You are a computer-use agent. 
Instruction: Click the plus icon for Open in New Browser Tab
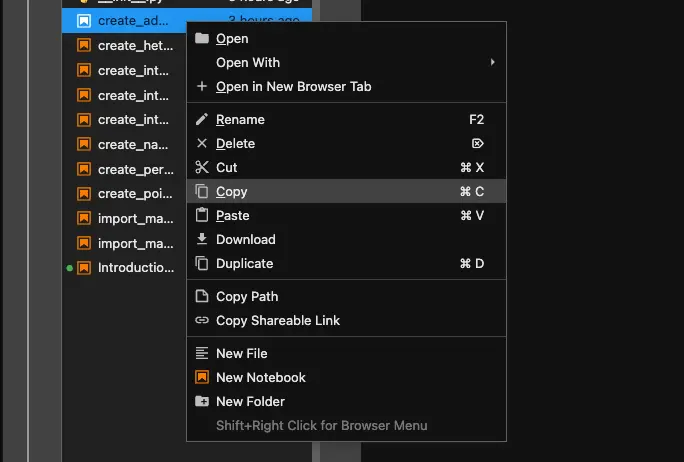(x=202, y=87)
